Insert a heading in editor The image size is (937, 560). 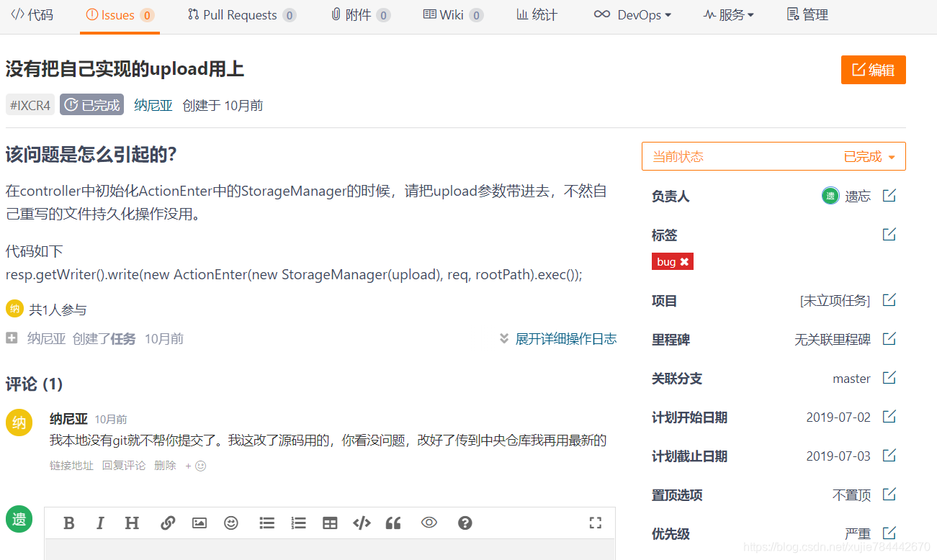pos(132,523)
